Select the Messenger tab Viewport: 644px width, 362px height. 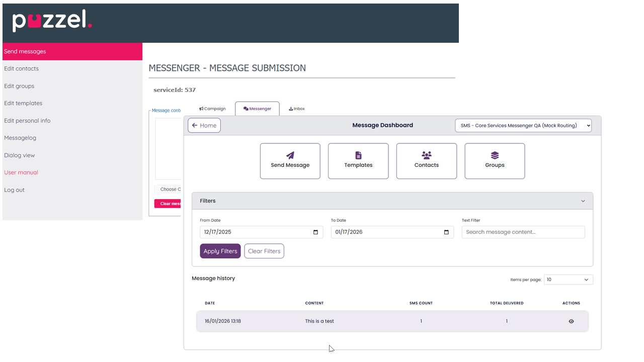257,109
